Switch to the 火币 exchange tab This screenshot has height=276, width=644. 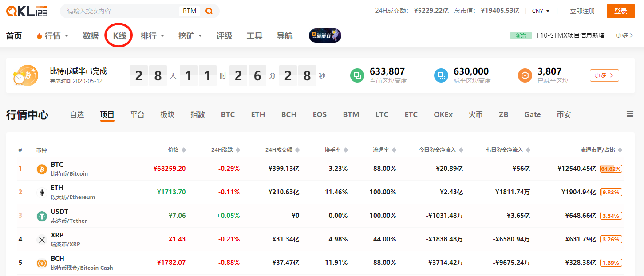[x=476, y=114]
